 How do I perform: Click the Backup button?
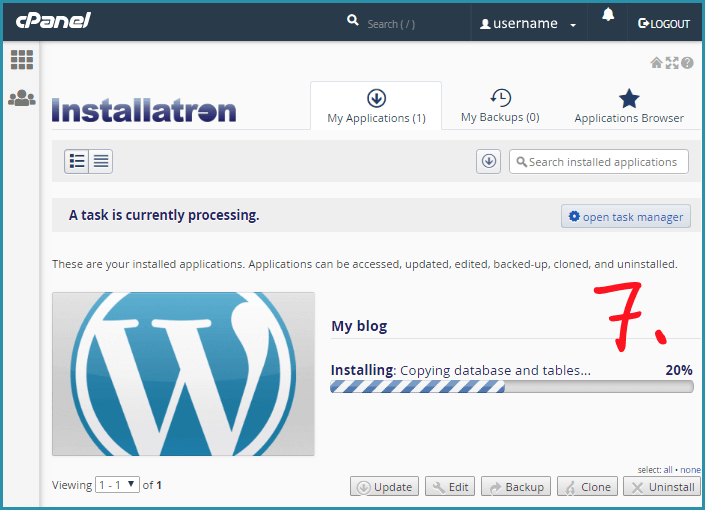pos(516,487)
